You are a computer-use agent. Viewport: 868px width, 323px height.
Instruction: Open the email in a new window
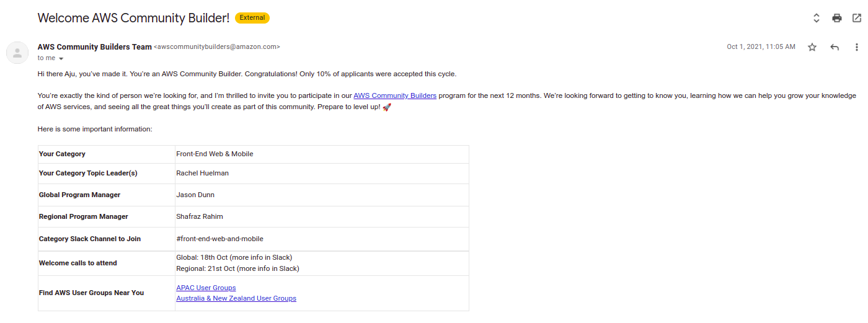click(857, 18)
